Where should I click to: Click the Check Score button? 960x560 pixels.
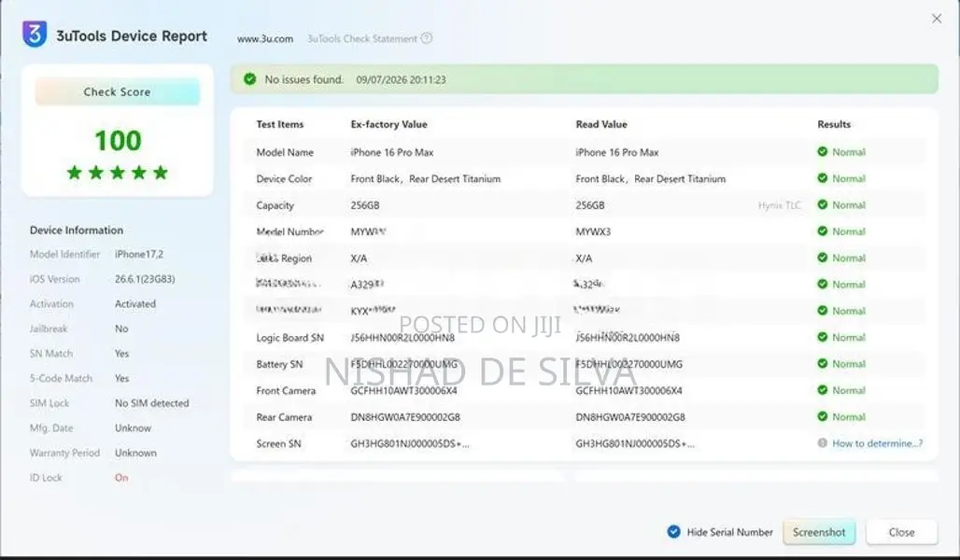[x=117, y=91]
